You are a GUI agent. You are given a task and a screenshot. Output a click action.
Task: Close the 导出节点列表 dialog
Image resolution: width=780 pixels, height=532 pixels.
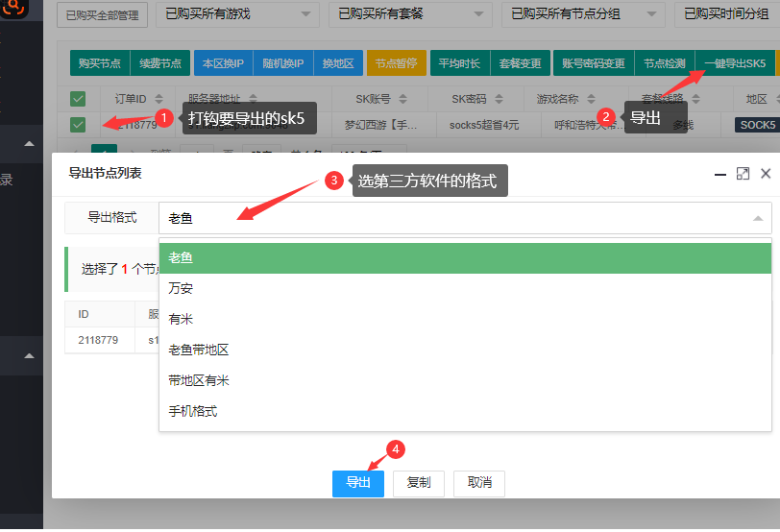tap(766, 174)
